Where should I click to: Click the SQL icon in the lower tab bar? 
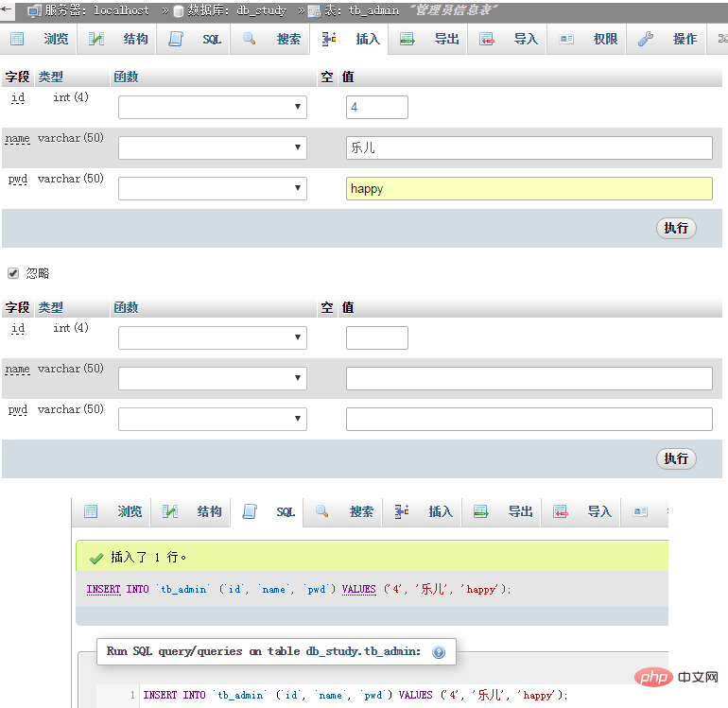pos(250,511)
